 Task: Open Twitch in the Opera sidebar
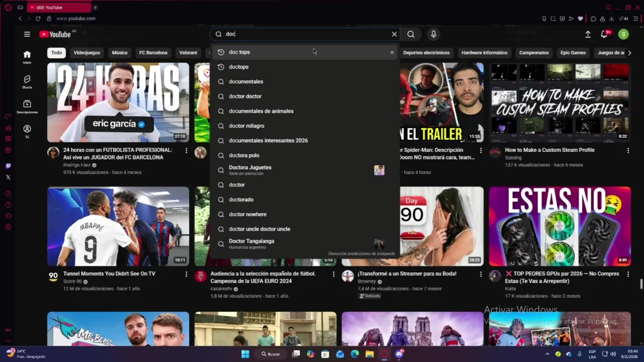pyautogui.click(x=8, y=166)
